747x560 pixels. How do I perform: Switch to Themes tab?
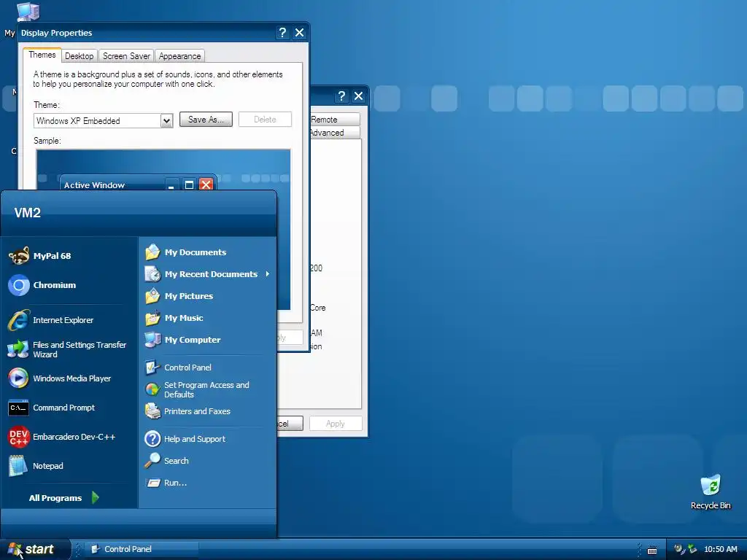pos(42,55)
